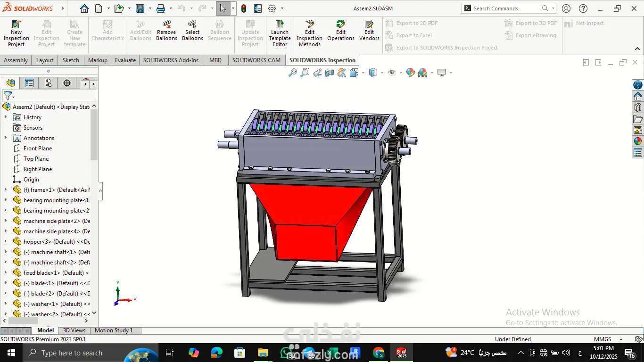Open the Options gear icon

(x=272, y=8)
